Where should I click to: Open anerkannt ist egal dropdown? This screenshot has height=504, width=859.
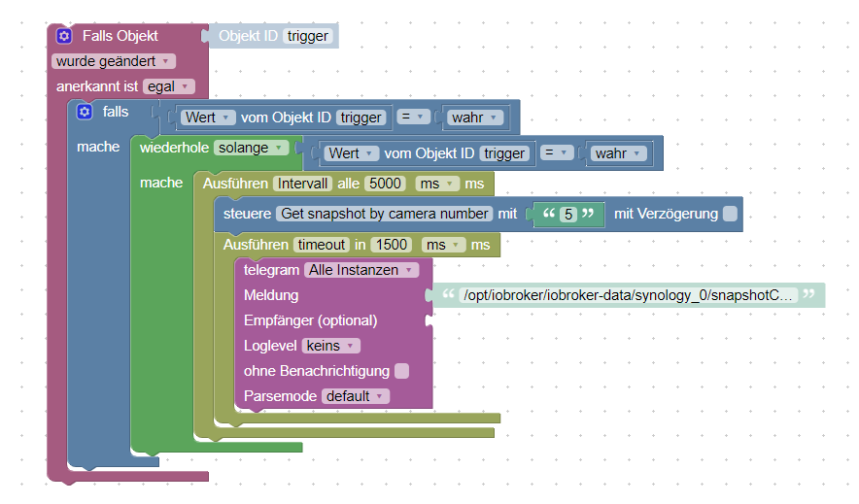pos(169,86)
